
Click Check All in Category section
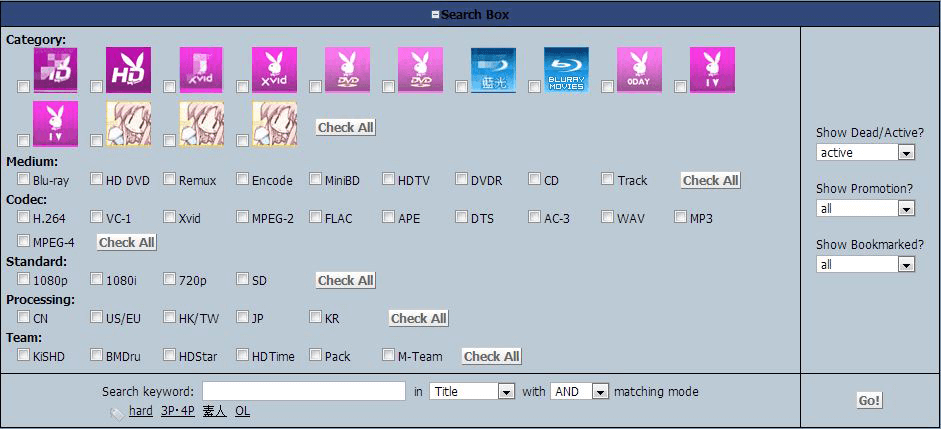point(346,128)
